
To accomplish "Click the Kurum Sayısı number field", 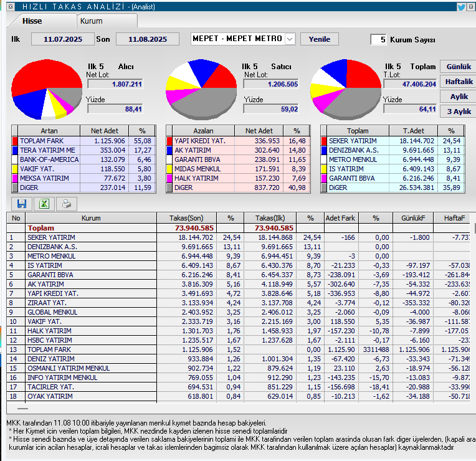I will (378, 39).
